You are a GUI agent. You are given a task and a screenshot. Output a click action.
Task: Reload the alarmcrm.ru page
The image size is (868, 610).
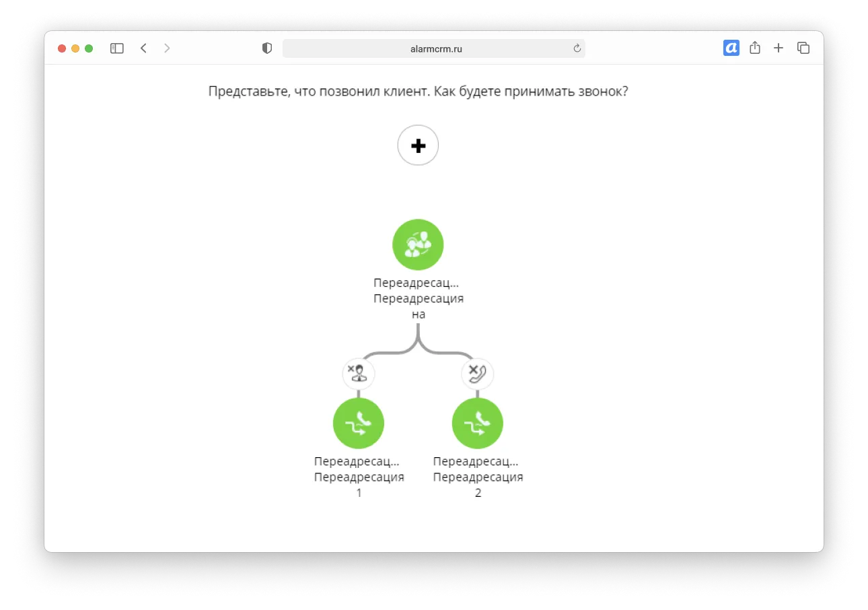pos(577,48)
